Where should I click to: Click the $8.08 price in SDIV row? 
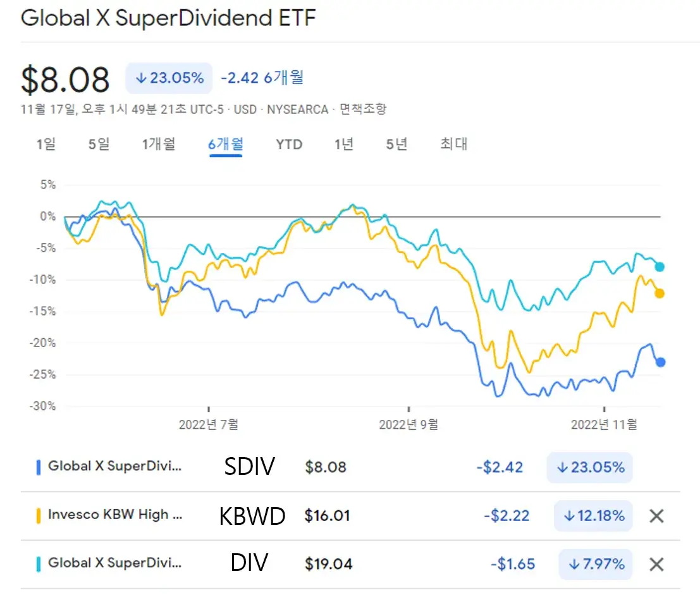(x=326, y=467)
